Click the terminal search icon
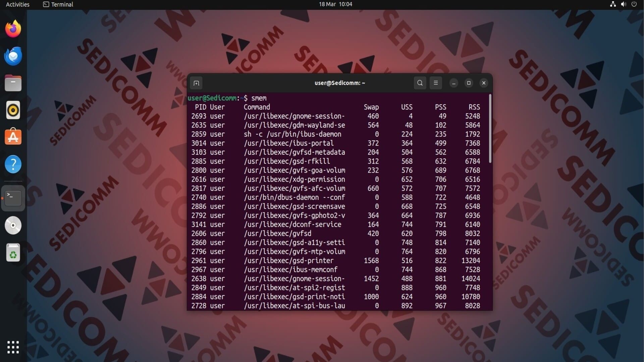 point(420,83)
